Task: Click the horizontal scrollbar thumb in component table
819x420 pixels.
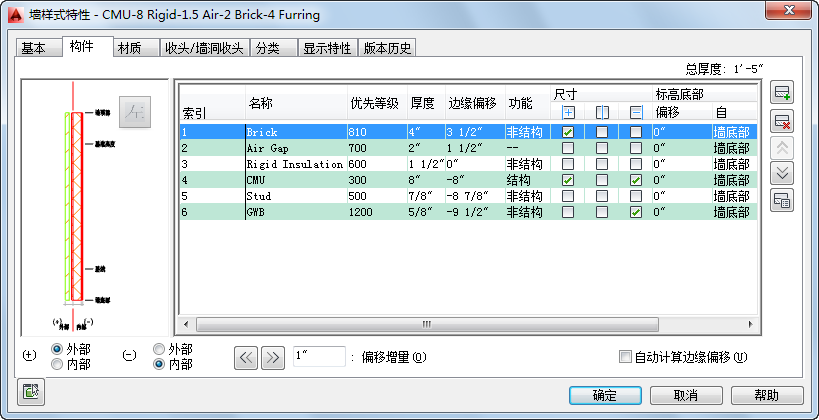Action: click(x=427, y=324)
